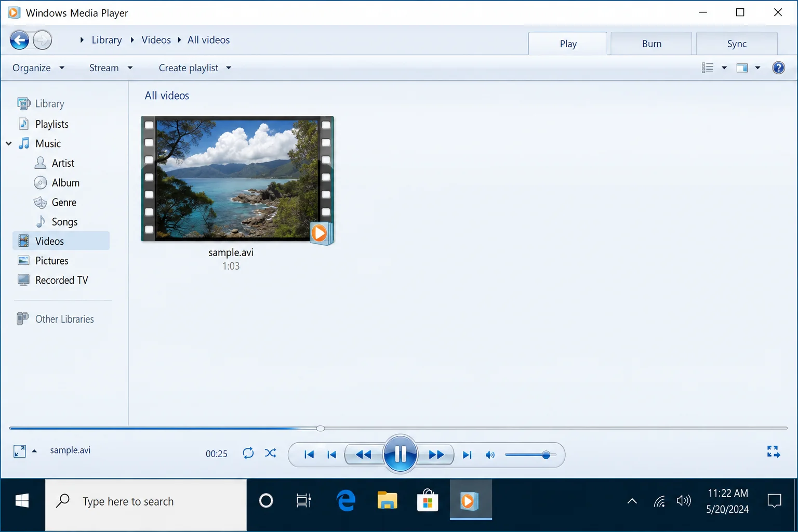
Task: Open the layout options dropdown arrow
Action: click(x=757, y=68)
